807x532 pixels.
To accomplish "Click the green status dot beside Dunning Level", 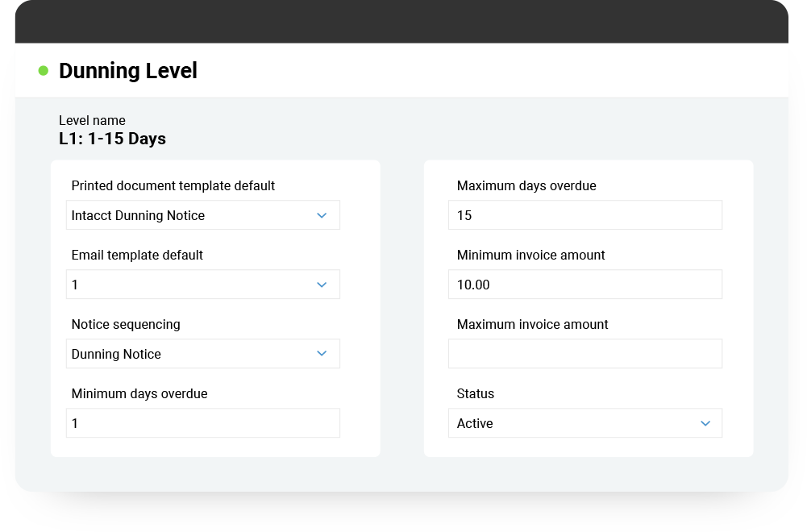I will 44,71.
